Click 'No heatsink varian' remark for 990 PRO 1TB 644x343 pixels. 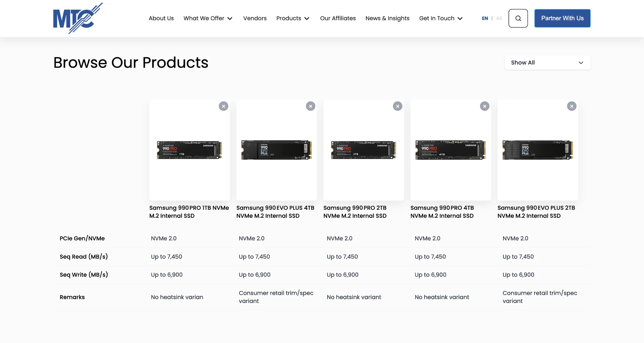pyautogui.click(x=177, y=297)
